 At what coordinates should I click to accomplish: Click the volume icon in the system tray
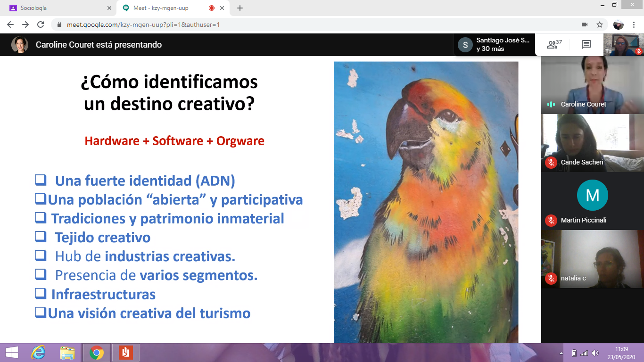[595, 353]
